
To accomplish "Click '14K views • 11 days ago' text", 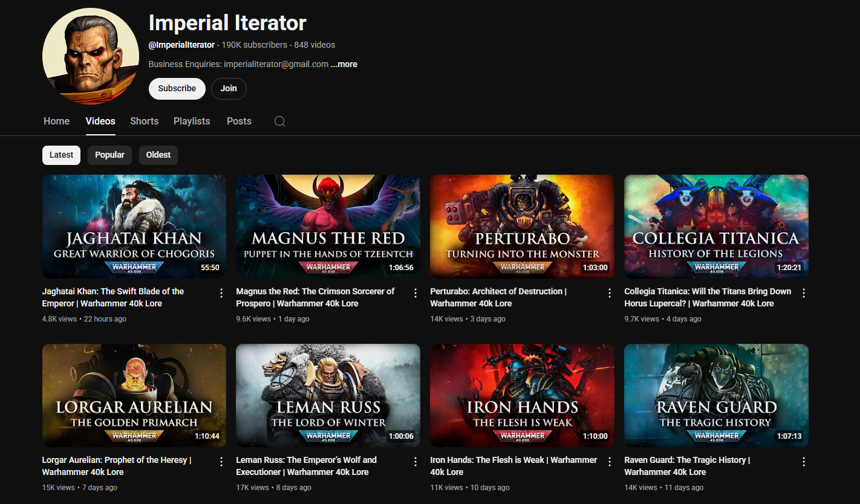I will 664,488.
